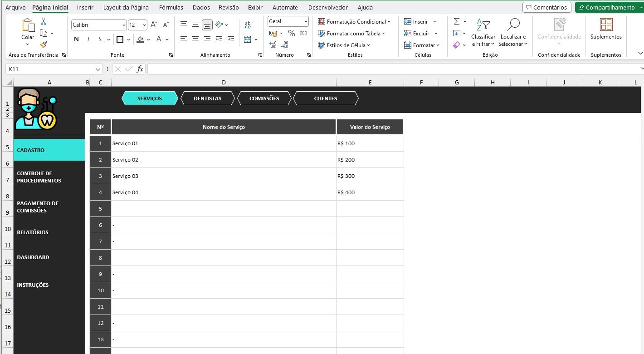The image size is (644, 354).
Task: Click the insert function fx icon
Action: click(140, 69)
